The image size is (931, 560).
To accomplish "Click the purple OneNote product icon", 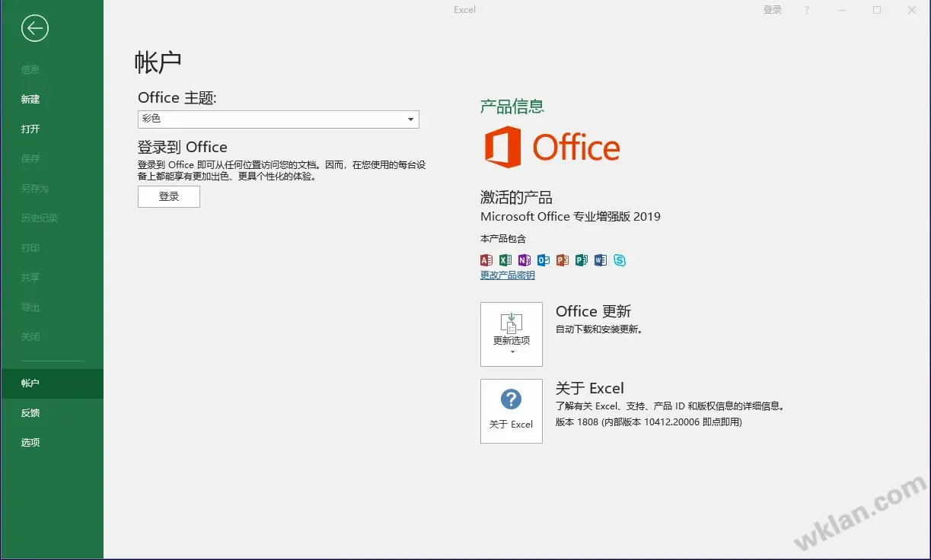I will (x=524, y=260).
